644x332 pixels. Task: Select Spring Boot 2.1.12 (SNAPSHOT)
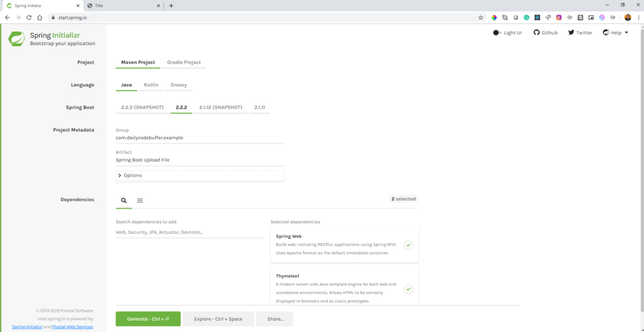click(221, 108)
